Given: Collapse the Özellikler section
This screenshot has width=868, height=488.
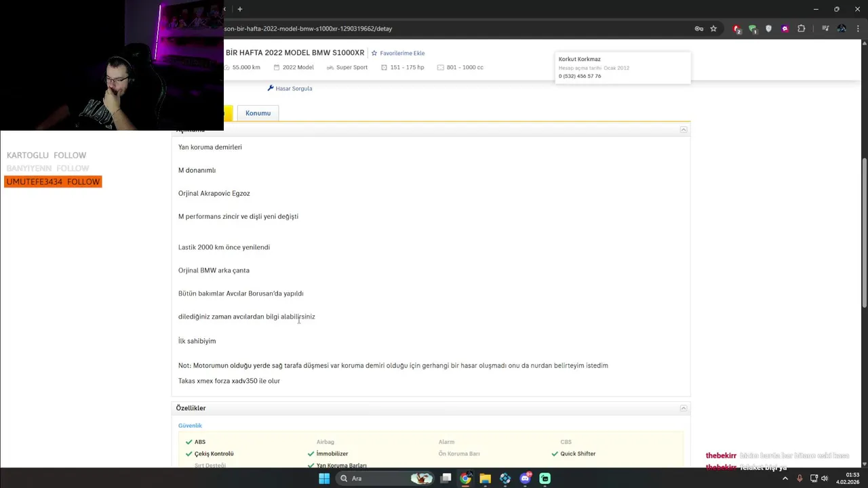Looking at the screenshot, I should coord(684,408).
